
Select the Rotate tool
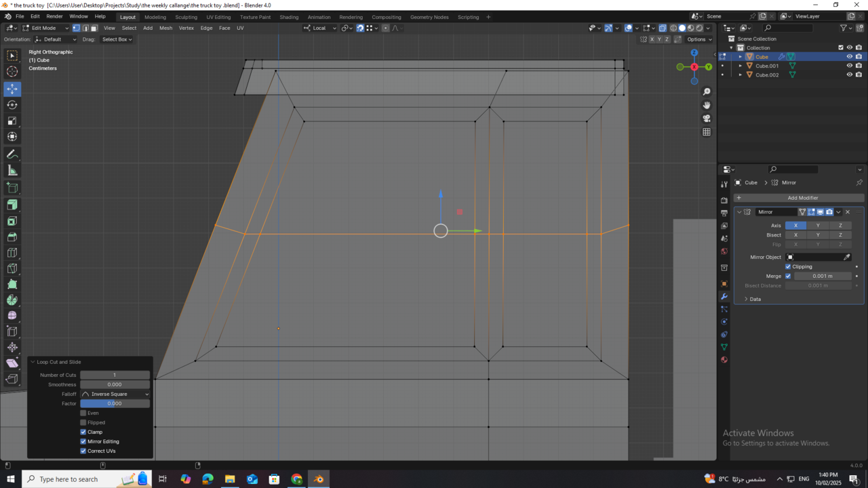(x=12, y=105)
